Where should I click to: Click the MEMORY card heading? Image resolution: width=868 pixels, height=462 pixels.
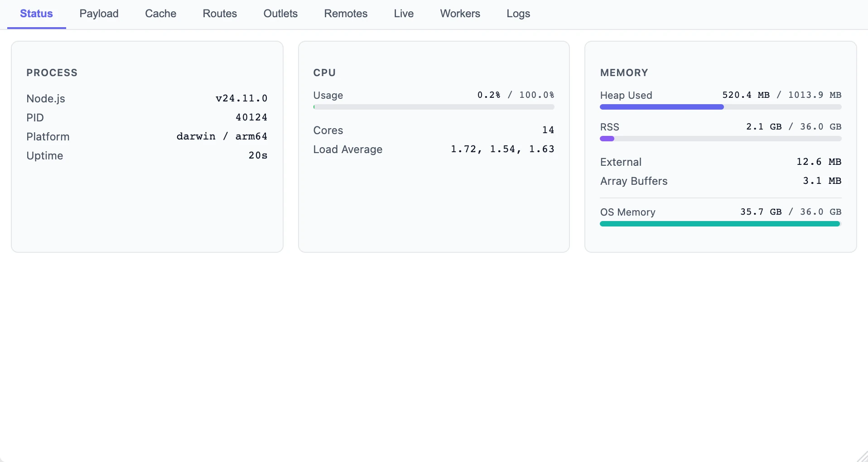(x=624, y=73)
